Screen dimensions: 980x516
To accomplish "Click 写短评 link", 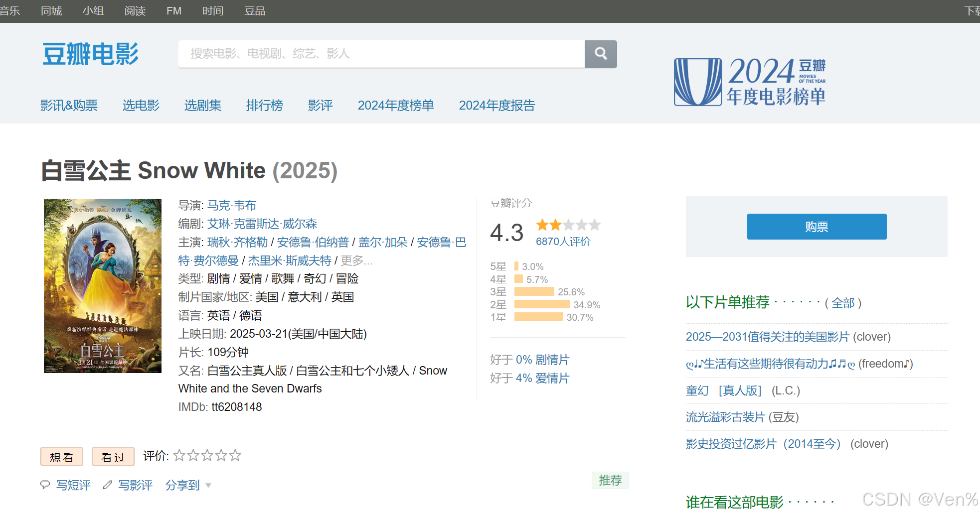I will 73,485.
